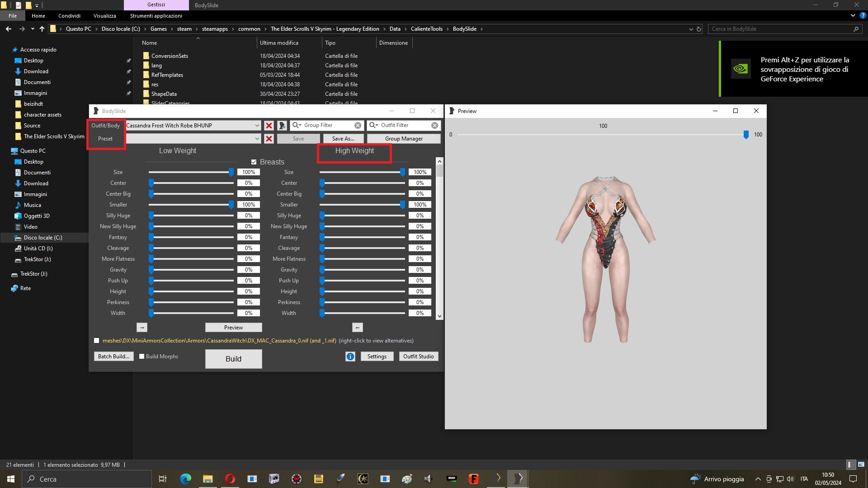Screen dimensions: 868x488
Task: Click the Low Weight Size percentage field
Action: (x=249, y=172)
